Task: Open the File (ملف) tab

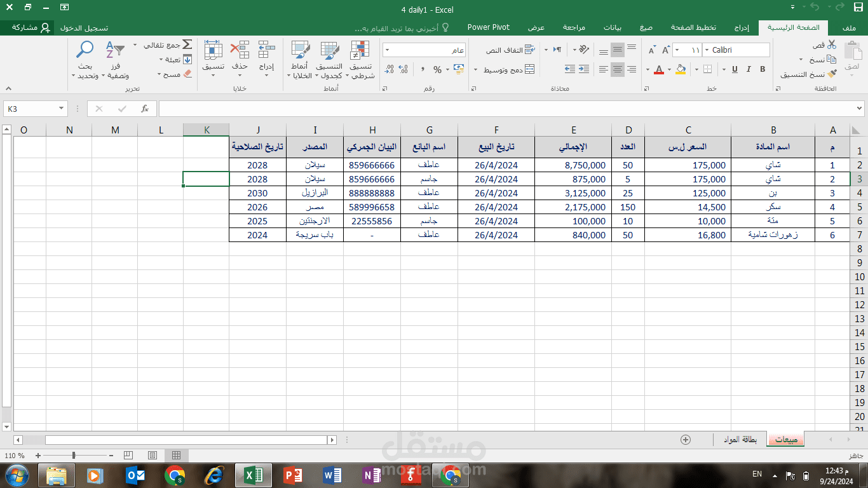Action: click(x=849, y=28)
